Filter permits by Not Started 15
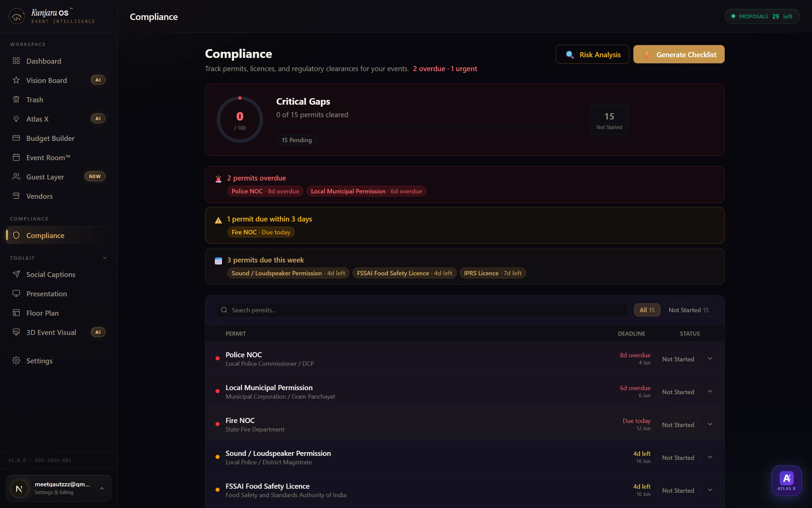 689,310
